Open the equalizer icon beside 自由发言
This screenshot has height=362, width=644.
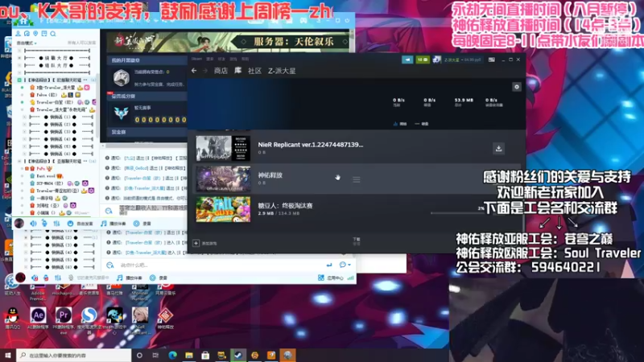coord(56,224)
